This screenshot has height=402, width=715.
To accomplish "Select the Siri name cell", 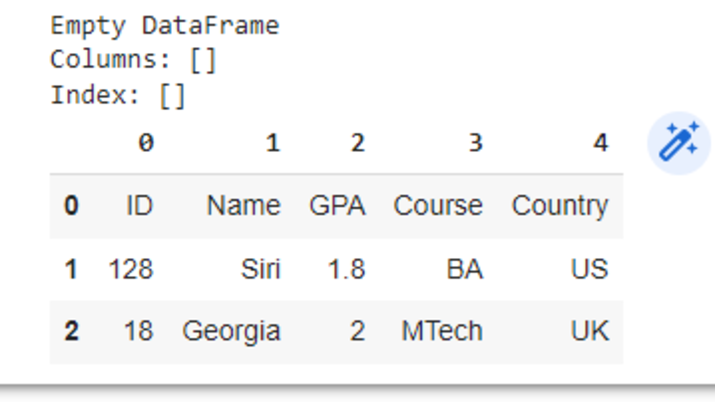I will pyautogui.click(x=259, y=269).
